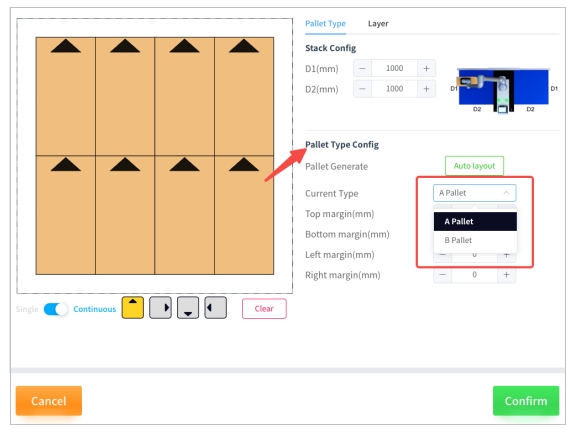572x433 pixels.
Task: Decrease D2 with the minus icon
Action: coord(362,89)
